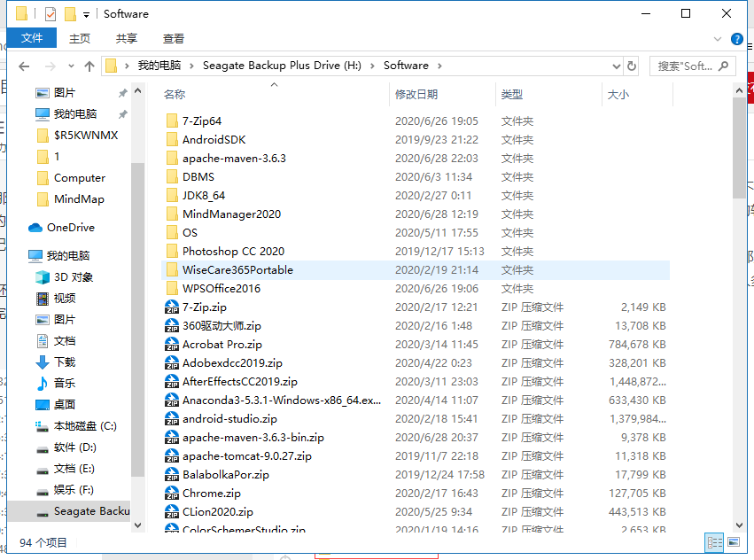Expand the chevron after Software in address bar
Image resolution: width=754 pixels, height=560 pixels.
click(x=439, y=66)
